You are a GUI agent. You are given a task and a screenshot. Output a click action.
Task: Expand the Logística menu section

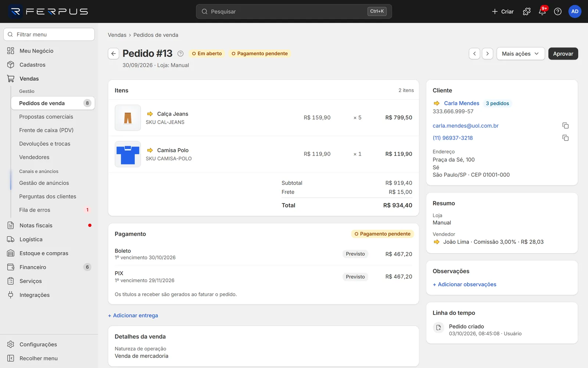49,240
